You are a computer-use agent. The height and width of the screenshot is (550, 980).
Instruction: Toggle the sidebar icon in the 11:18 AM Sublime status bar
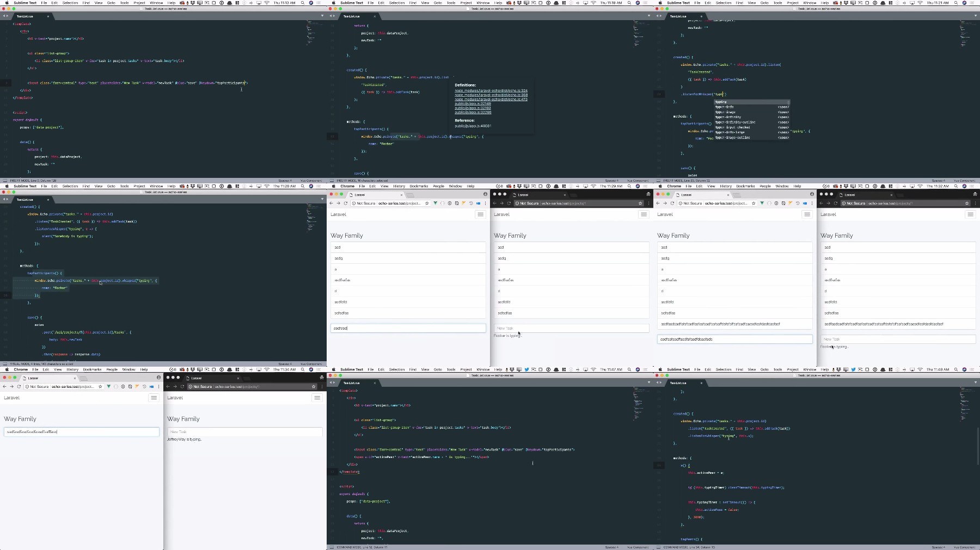point(332,181)
